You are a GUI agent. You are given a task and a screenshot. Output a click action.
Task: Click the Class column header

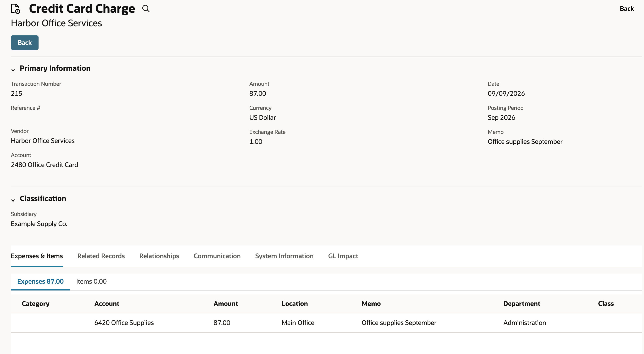tap(606, 304)
